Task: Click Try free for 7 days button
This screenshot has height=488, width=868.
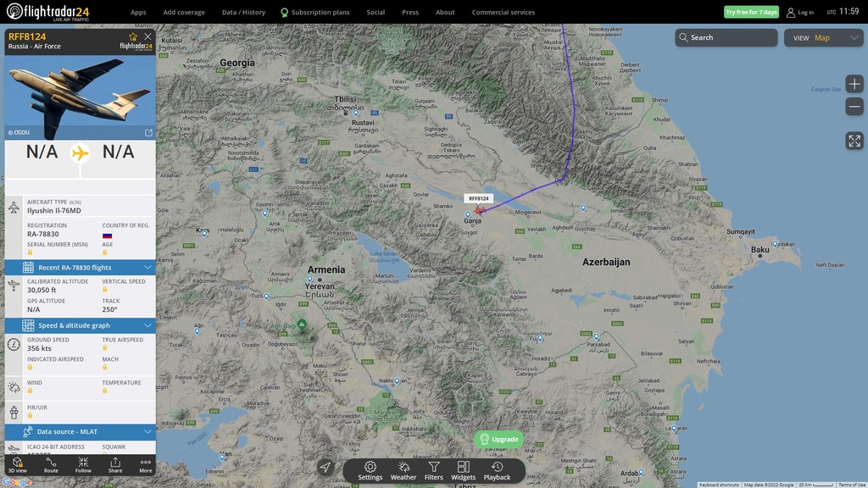Action: [751, 12]
